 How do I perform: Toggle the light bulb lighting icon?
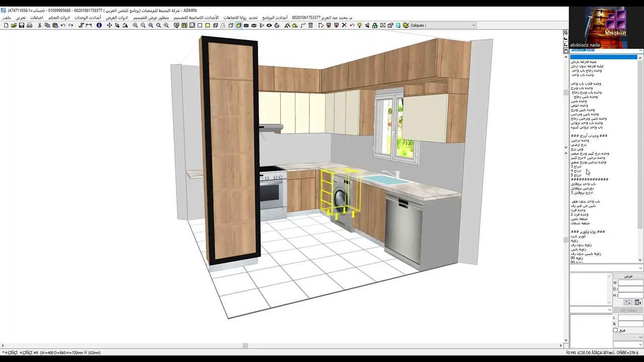click(360, 25)
